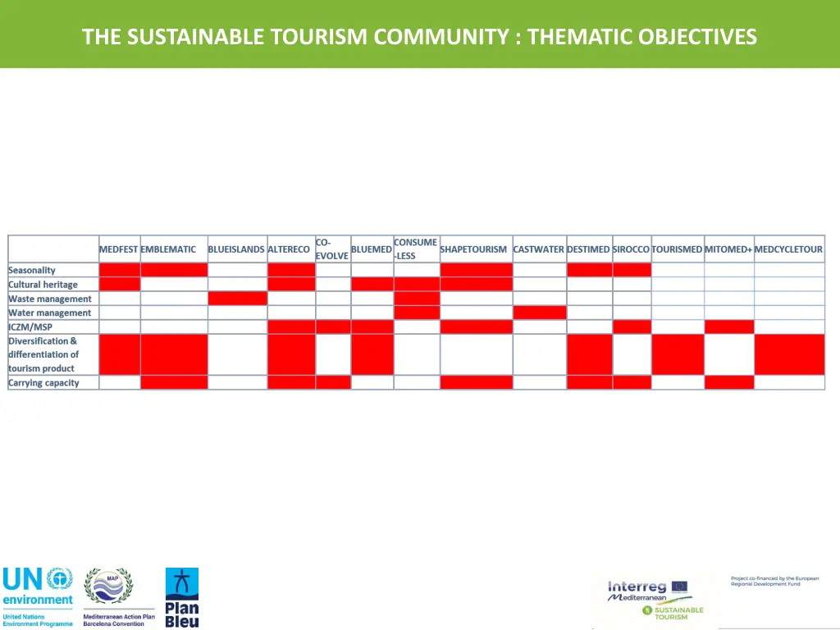840x630 pixels.
Task: Select the 'Mediterranean Action Plan Barcelona Convention' caption
Action: (x=119, y=620)
